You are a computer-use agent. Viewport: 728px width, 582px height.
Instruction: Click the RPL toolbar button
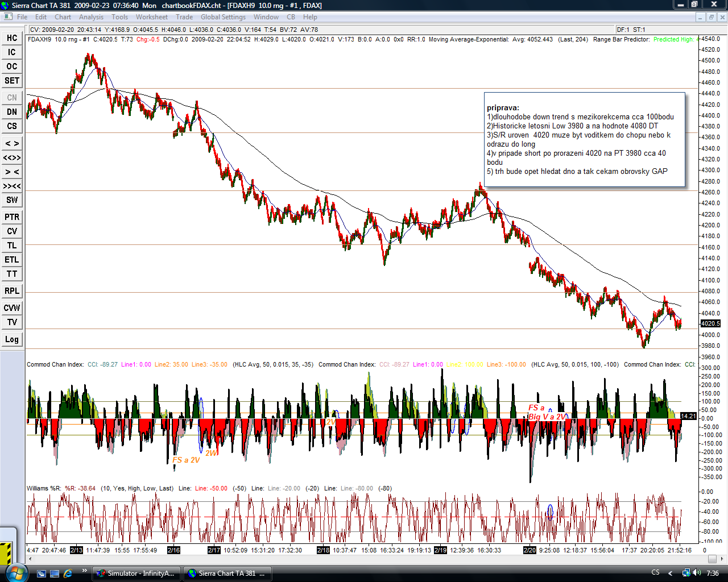[x=12, y=291]
